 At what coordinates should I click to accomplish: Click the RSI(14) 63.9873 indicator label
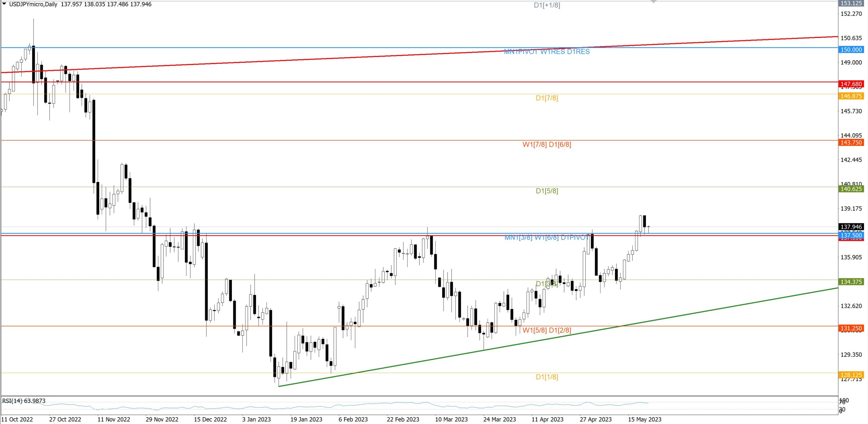coord(24,401)
